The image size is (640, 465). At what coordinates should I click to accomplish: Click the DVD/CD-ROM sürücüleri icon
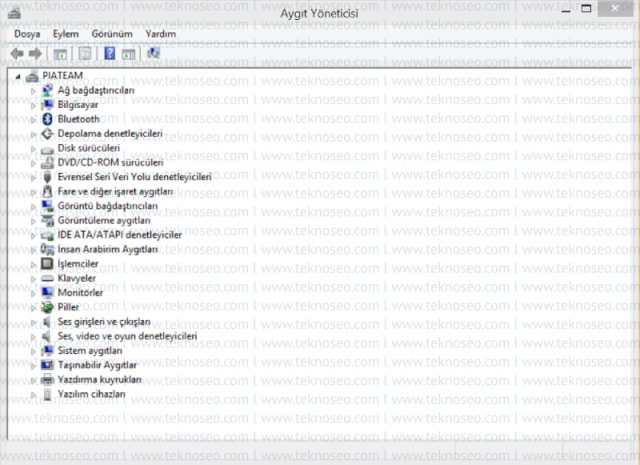click(47, 162)
